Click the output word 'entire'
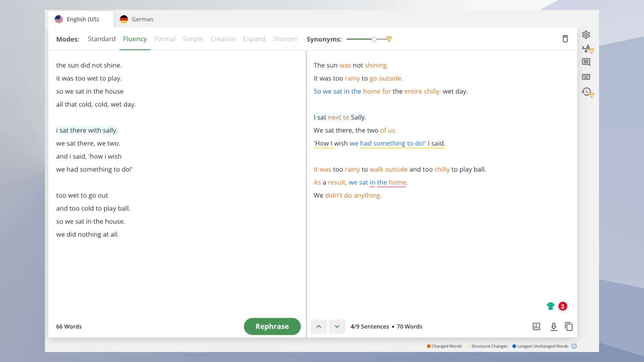 (413, 91)
